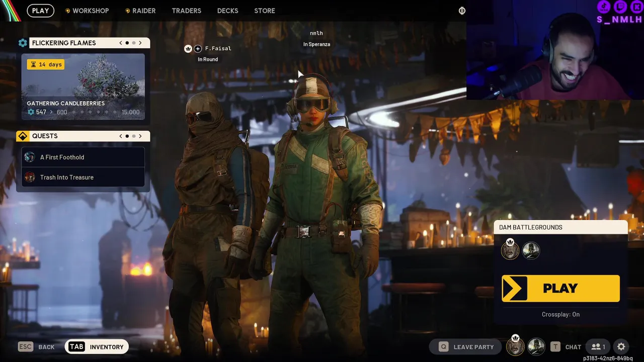The image size is (644, 362).
Task: Click the A First Foothold quest giver portrait
Action: tap(30, 157)
